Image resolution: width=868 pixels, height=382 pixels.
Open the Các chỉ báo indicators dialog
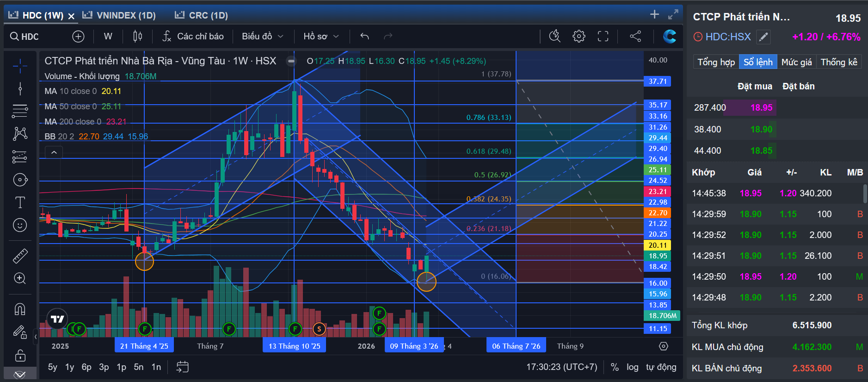(193, 36)
